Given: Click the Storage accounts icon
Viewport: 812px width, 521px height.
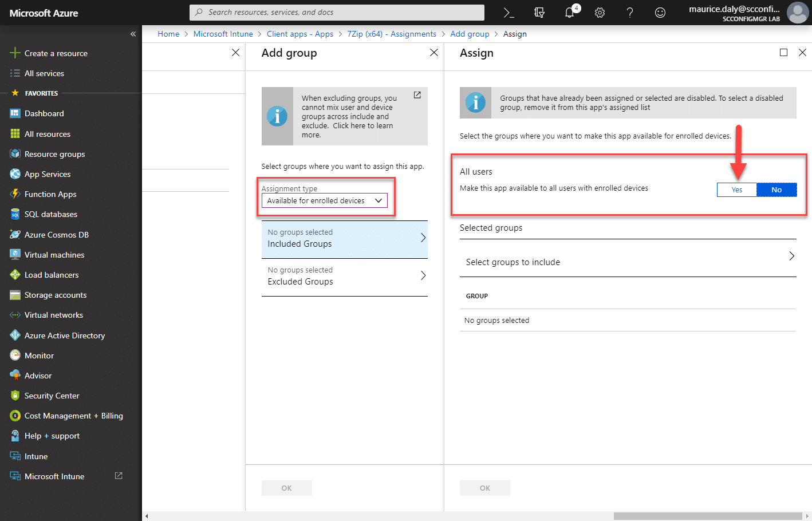Looking at the screenshot, I should click(x=15, y=295).
